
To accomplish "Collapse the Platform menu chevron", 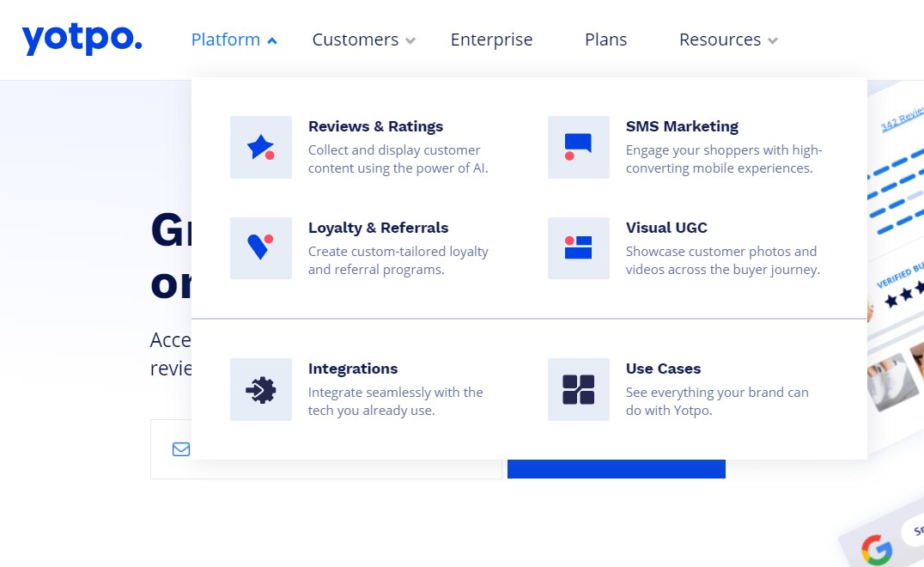I will coord(271,40).
